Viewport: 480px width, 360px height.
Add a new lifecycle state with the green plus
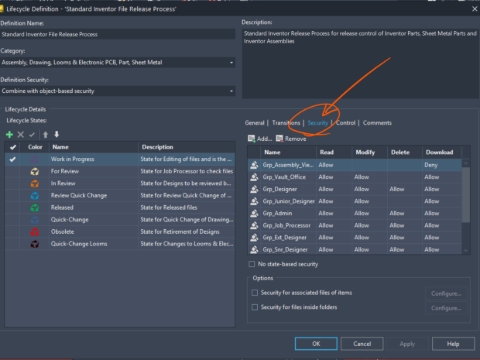pos(9,134)
